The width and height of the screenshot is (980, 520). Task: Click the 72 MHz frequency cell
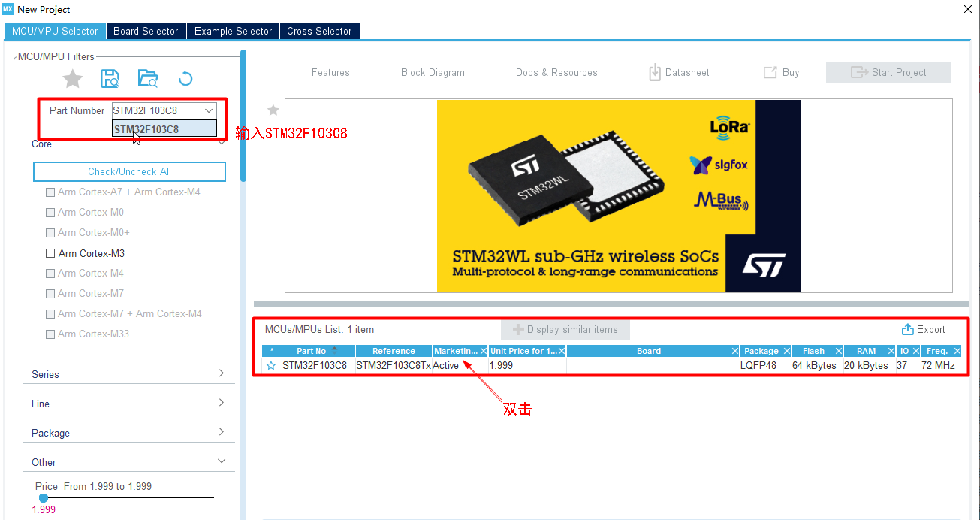coord(942,366)
